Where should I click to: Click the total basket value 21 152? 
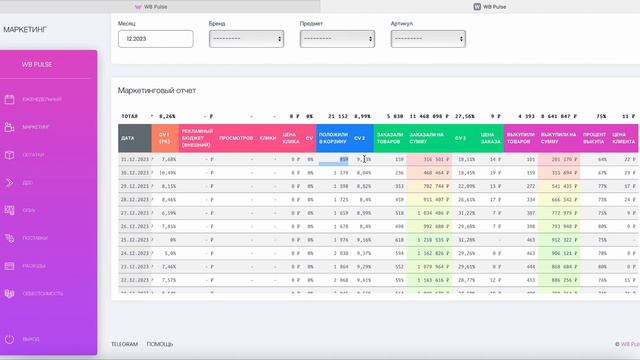(x=338, y=116)
